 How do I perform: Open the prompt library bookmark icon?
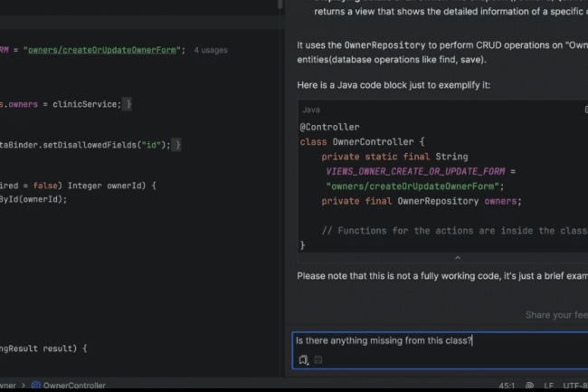(303, 360)
